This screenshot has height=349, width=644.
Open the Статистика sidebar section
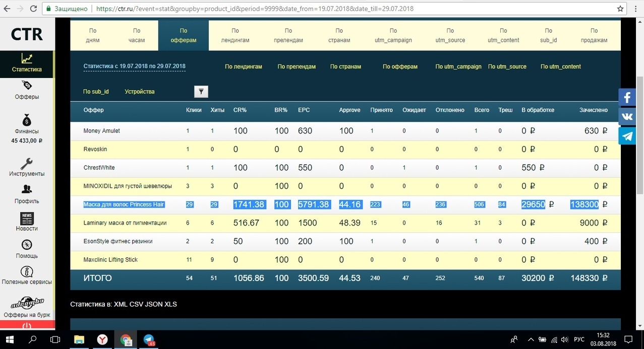pyautogui.click(x=27, y=64)
